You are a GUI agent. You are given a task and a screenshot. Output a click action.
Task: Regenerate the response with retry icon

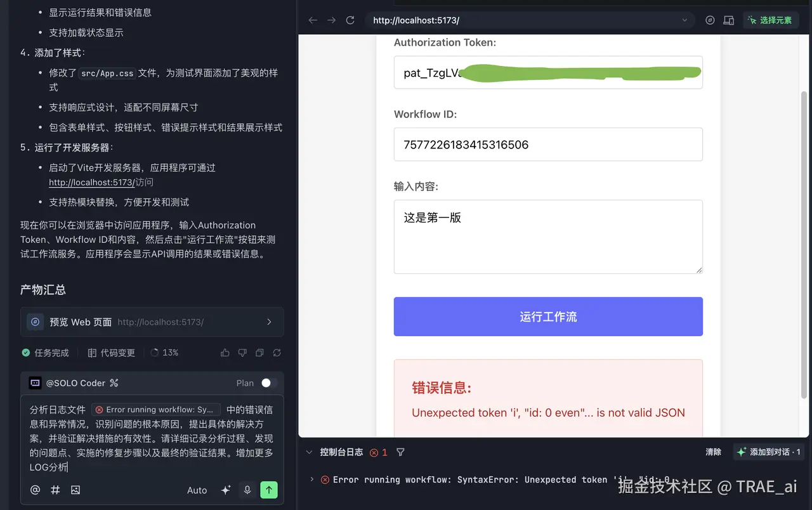[277, 353]
